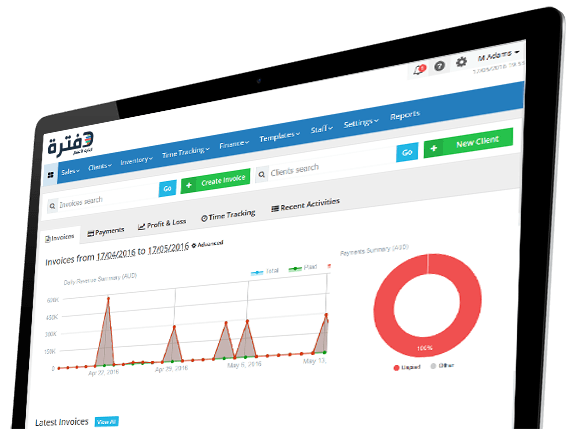The width and height of the screenshot is (576, 429).
Task: Expand the Time Tracking navigation menu
Action: [186, 152]
